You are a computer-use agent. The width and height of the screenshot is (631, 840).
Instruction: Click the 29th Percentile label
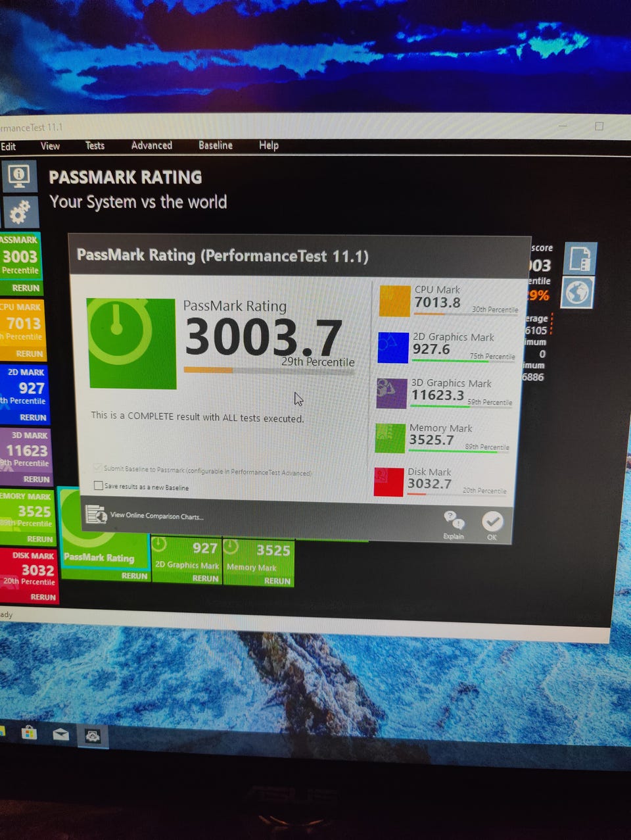(x=318, y=362)
